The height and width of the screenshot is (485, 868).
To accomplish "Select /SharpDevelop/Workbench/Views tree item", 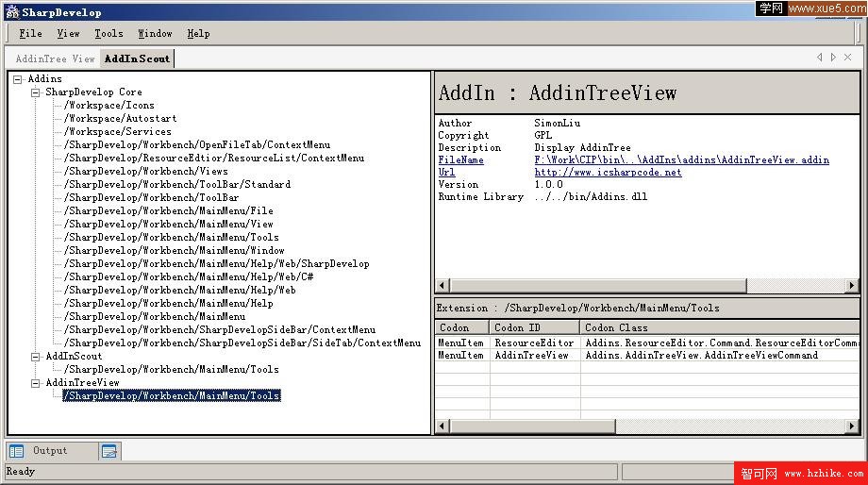I will (145, 172).
